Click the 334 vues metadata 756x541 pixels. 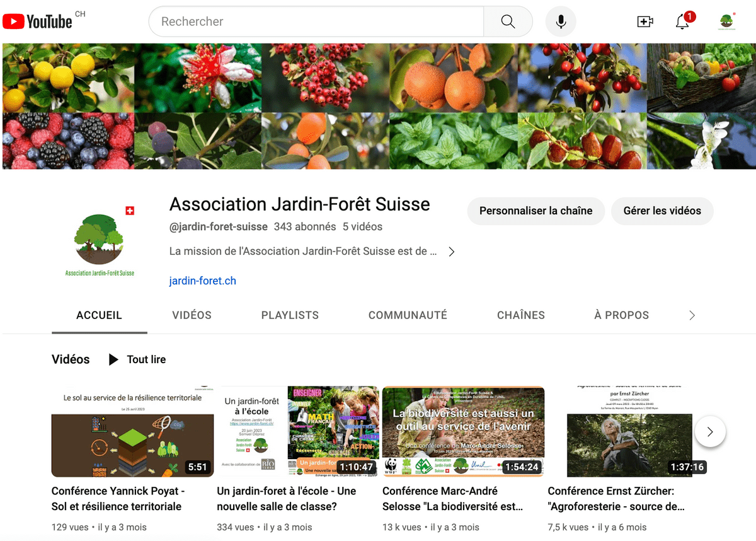tap(236, 527)
